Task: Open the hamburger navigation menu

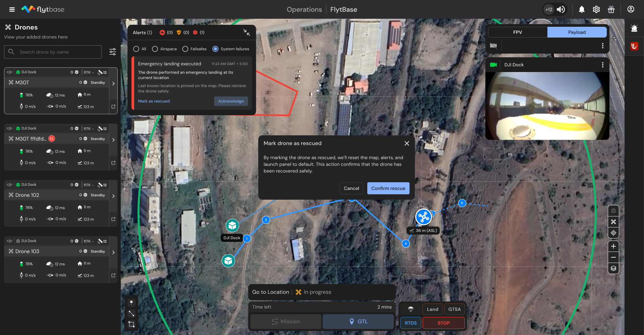Action: [x=12, y=9]
